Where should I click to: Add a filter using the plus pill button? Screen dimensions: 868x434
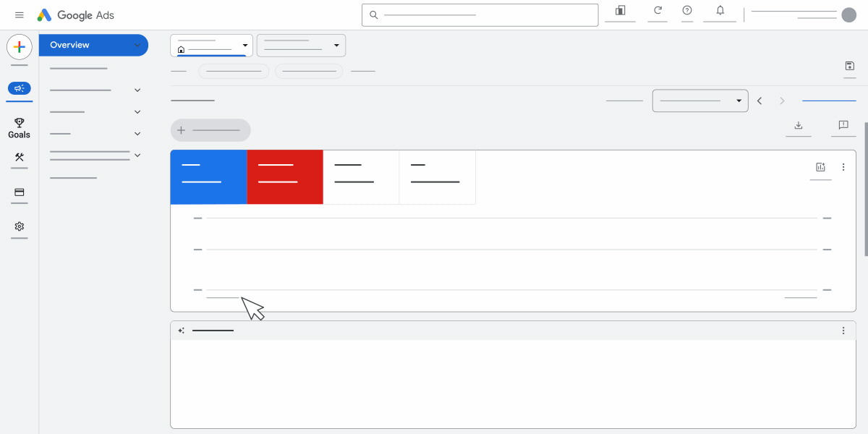click(x=210, y=130)
